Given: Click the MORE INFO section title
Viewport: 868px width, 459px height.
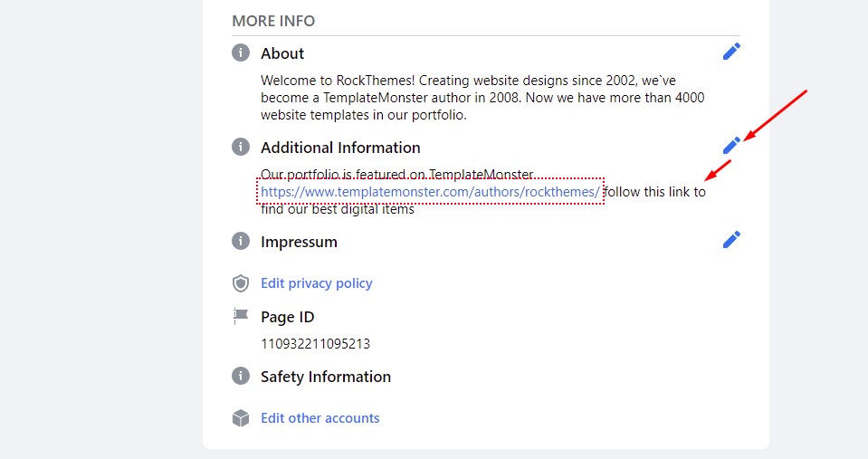Looking at the screenshot, I should (273, 21).
